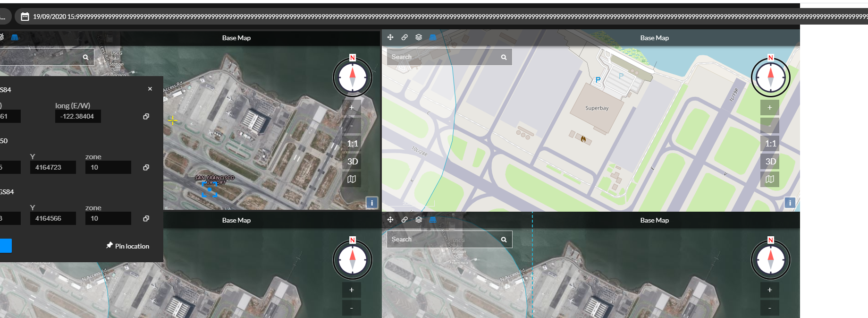Click folded map icon in top-left satellite panel

point(352,179)
